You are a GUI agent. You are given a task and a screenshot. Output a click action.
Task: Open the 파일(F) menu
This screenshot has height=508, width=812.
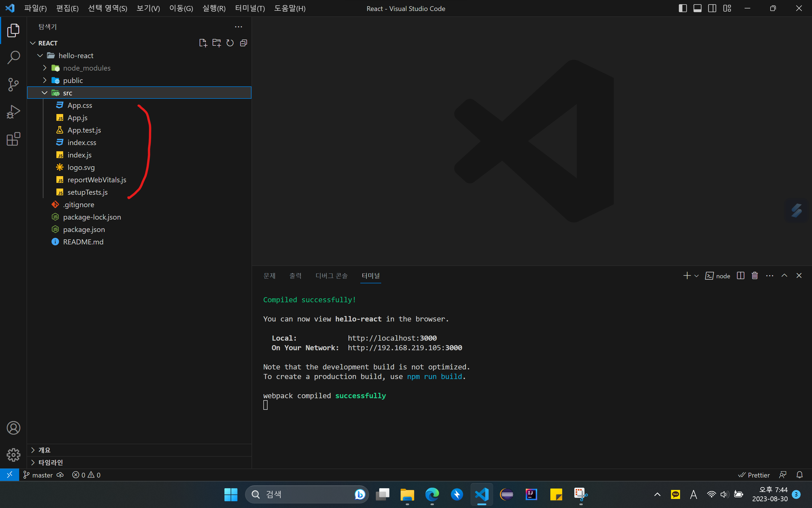[35, 8]
